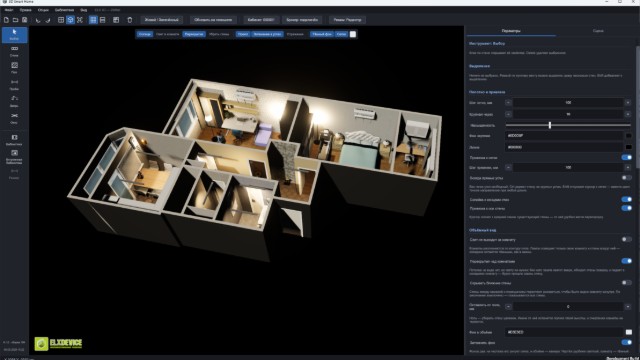Viewport: 640px width, 360px height.
Task: Increase the bottom field with value 0
Action: pos(628,307)
